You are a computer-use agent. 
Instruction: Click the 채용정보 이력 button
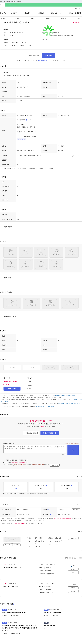point(73,538)
